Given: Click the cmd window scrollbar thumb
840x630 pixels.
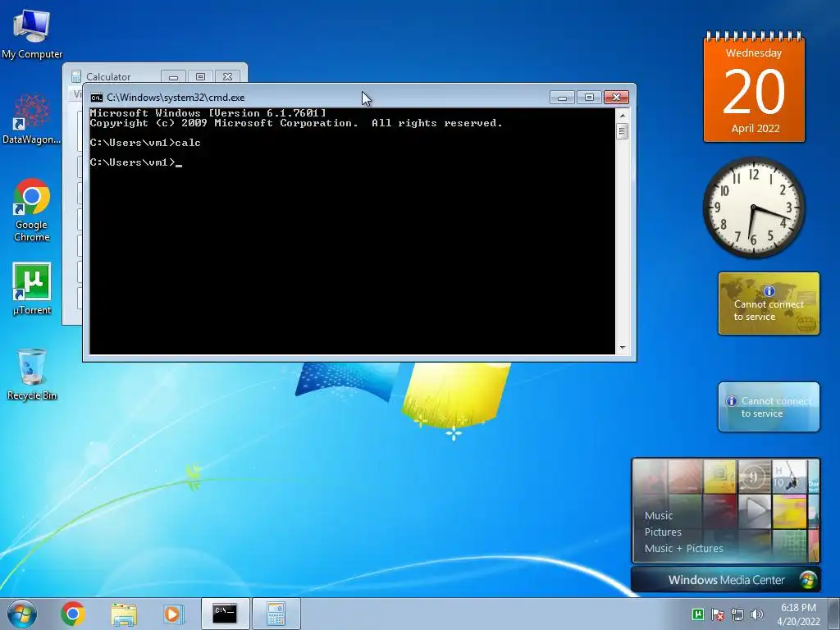Looking at the screenshot, I should tap(622, 131).
